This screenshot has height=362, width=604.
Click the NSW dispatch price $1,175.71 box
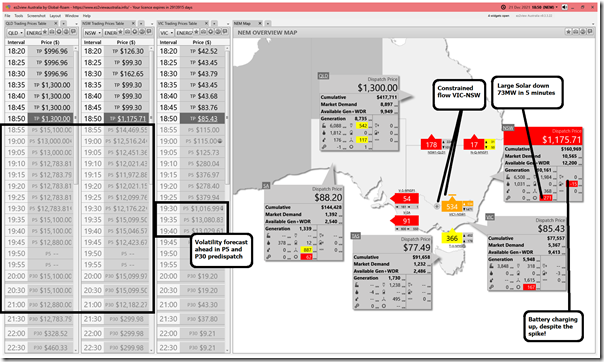tap(544, 136)
